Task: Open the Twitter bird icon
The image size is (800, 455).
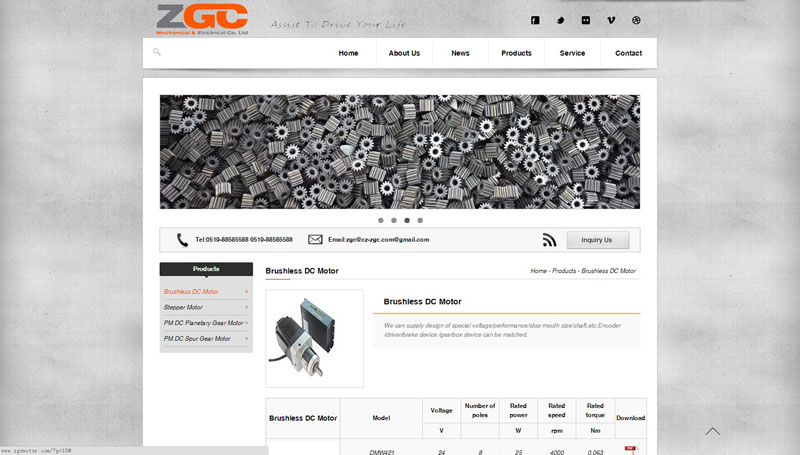Action: pos(561,20)
